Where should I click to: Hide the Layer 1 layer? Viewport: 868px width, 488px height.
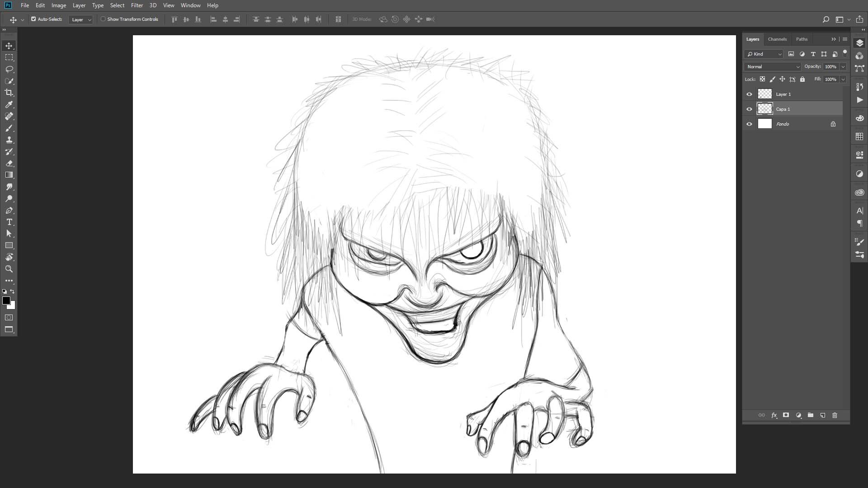pyautogui.click(x=749, y=94)
